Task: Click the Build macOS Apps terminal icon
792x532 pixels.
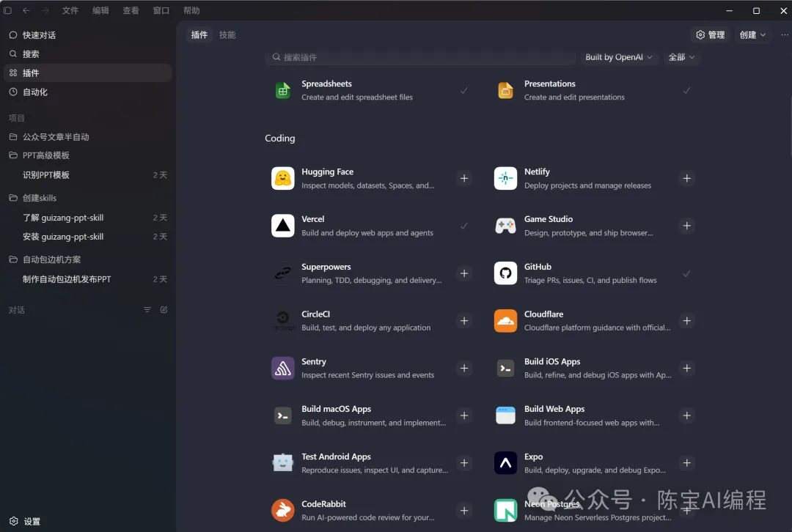Action: click(x=283, y=415)
